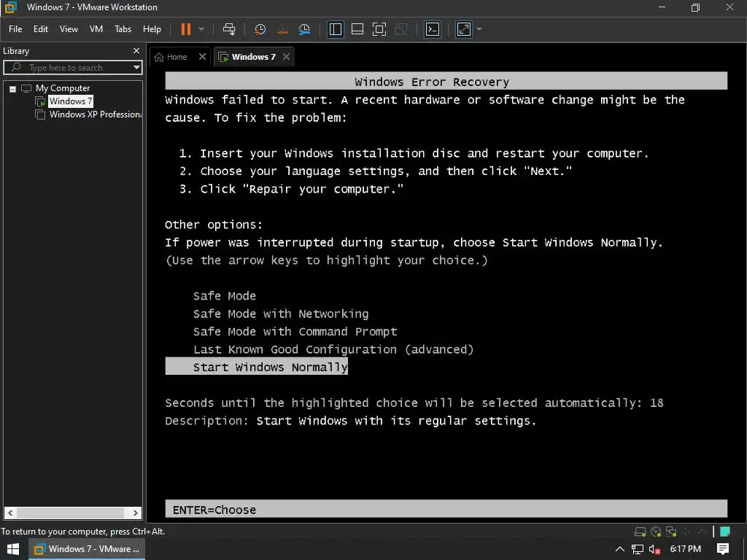Pause the VM with the orange suspend button
Image resolution: width=747 pixels, height=560 pixels.
pos(186,29)
